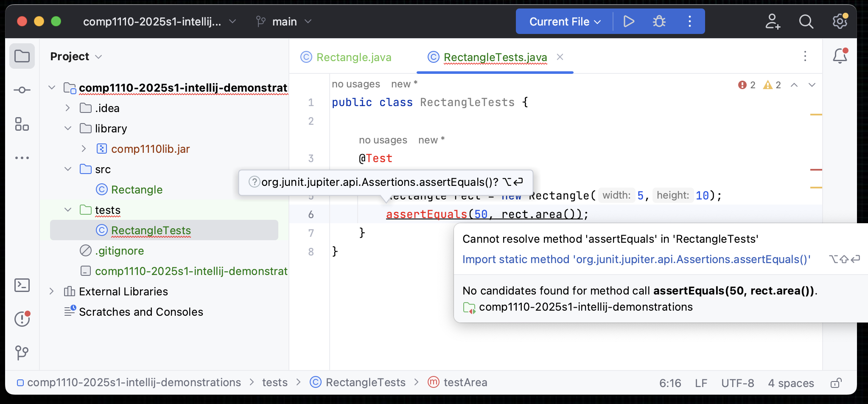Open Search Everywhere
868x404 pixels.
point(806,21)
